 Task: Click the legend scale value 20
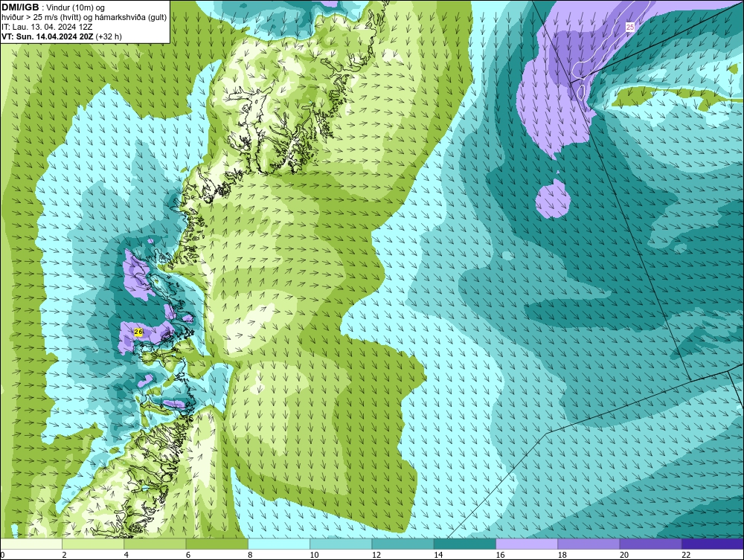tap(624, 555)
